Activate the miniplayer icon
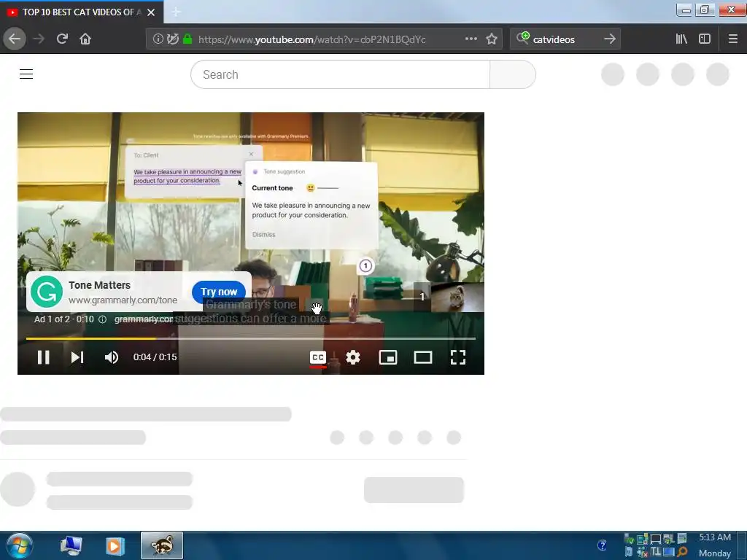The height and width of the screenshot is (560, 747). (388, 357)
